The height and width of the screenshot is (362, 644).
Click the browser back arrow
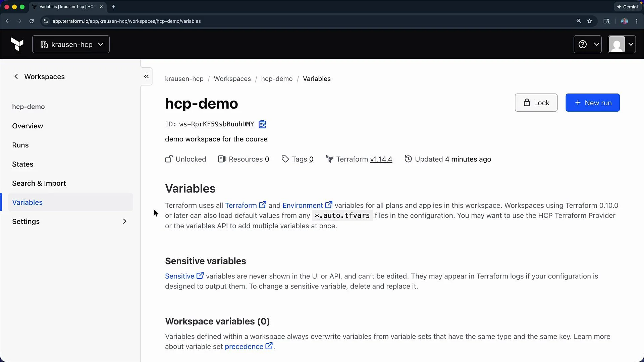tap(7, 21)
